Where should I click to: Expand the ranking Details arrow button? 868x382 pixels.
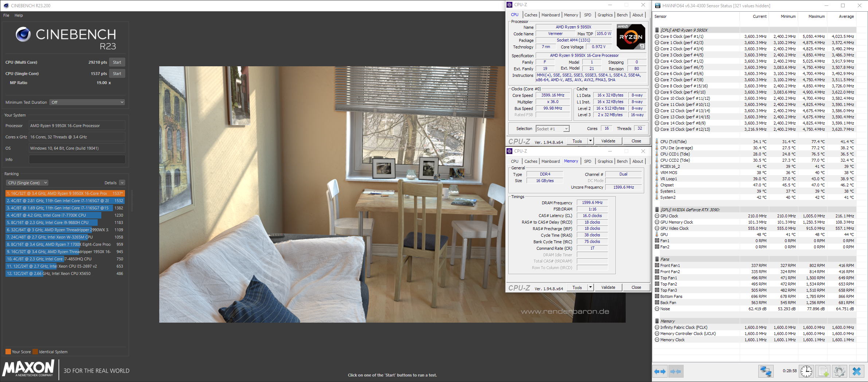coord(122,183)
